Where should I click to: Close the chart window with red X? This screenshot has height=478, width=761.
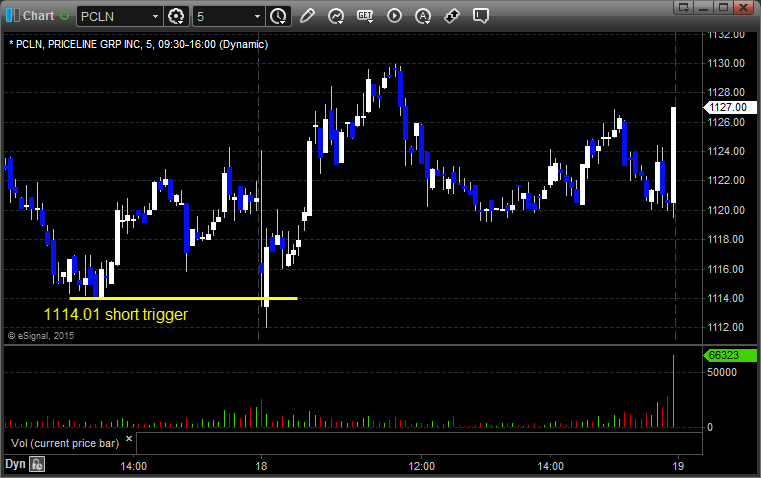[x=744, y=7]
